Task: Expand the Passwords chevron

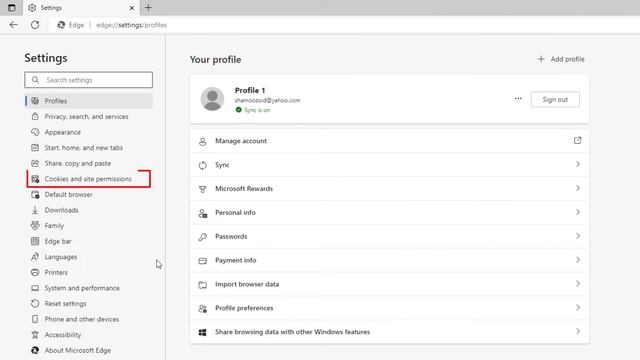Action: point(578,236)
